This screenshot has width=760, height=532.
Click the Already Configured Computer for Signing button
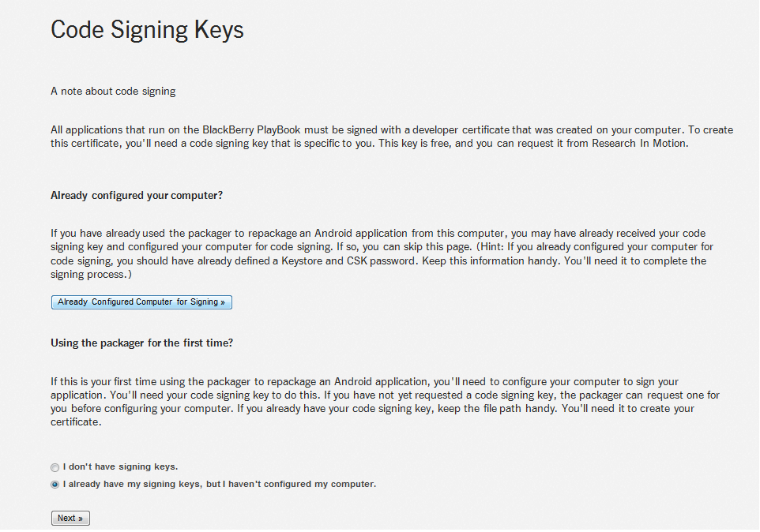[x=141, y=302]
